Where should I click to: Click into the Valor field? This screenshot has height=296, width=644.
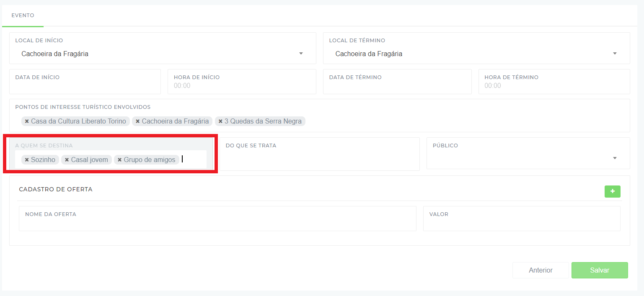coord(522,219)
